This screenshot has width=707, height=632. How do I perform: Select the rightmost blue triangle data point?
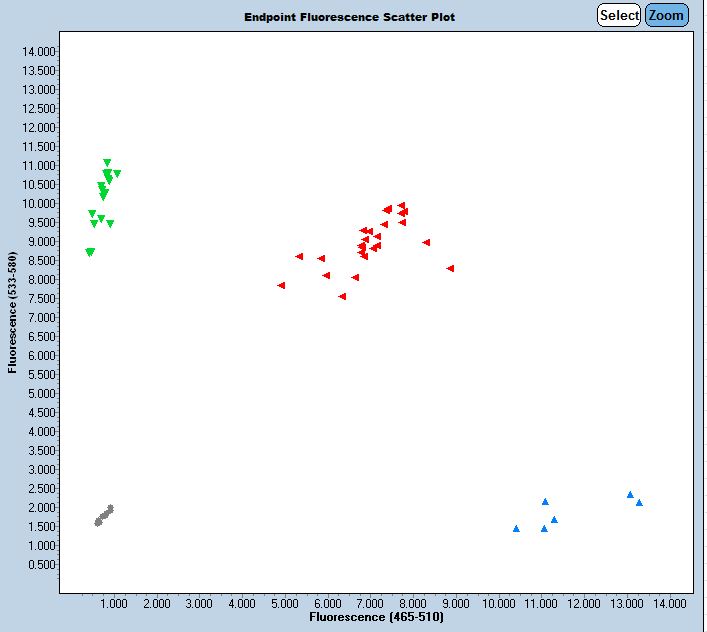(x=639, y=502)
